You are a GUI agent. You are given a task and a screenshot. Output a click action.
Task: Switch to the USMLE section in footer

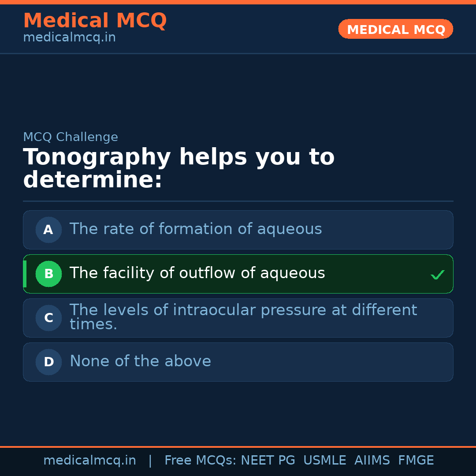click(325, 460)
